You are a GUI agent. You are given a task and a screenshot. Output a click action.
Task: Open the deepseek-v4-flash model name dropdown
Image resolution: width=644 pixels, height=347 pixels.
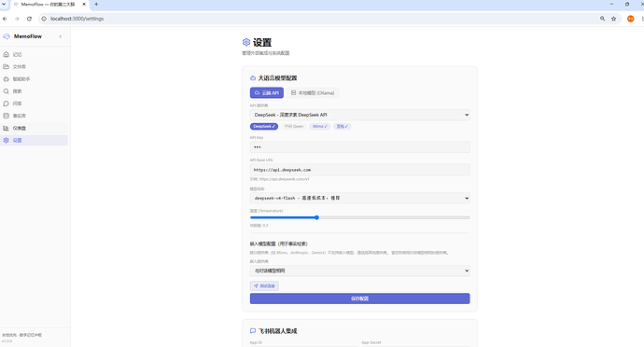click(359, 198)
